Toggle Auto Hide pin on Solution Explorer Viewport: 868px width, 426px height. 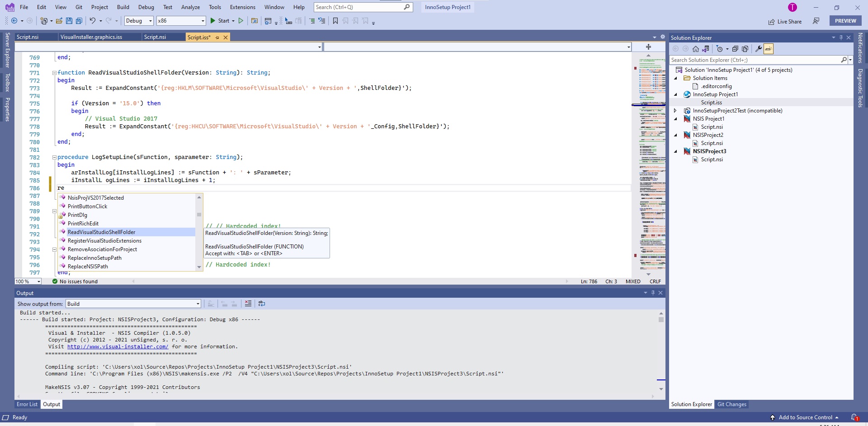pos(841,37)
